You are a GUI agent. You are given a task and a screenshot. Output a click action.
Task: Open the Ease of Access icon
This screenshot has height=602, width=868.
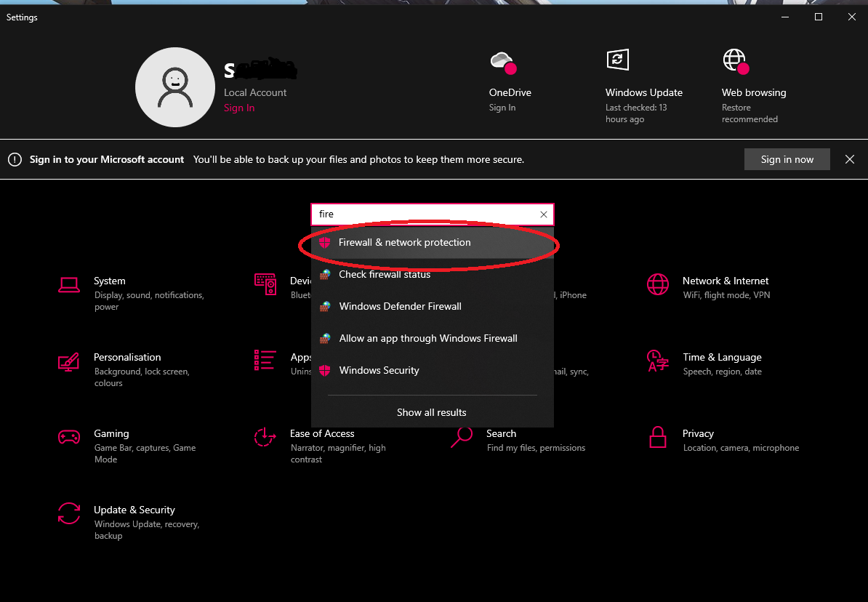click(265, 437)
